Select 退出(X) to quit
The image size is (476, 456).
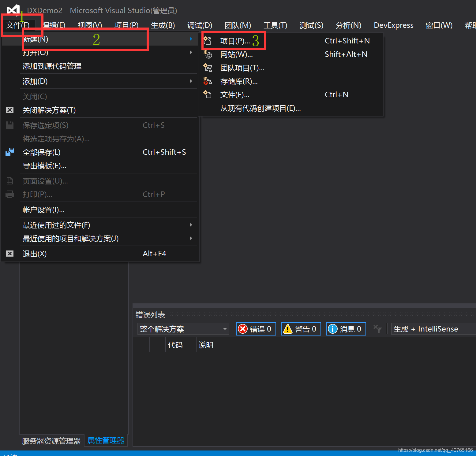(x=100, y=254)
